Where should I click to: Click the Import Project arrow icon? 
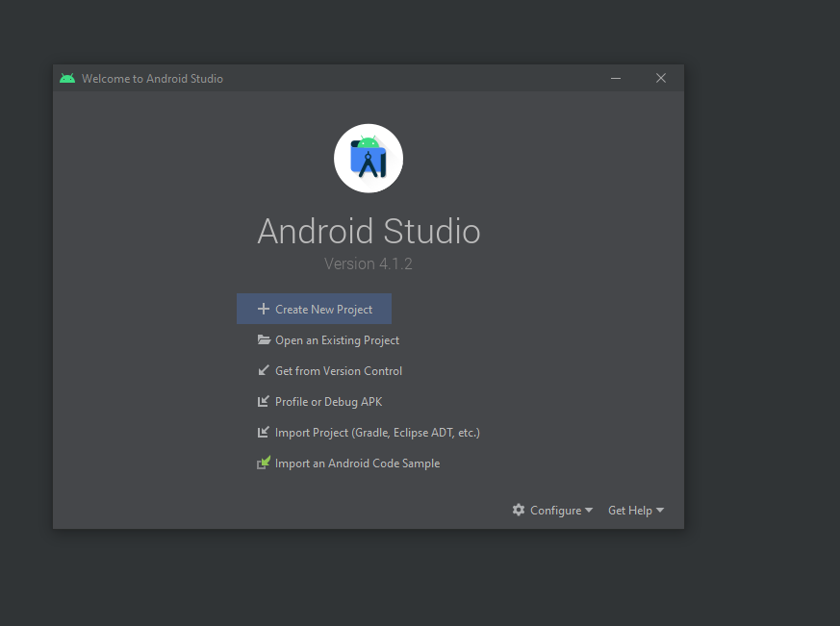(x=264, y=433)
